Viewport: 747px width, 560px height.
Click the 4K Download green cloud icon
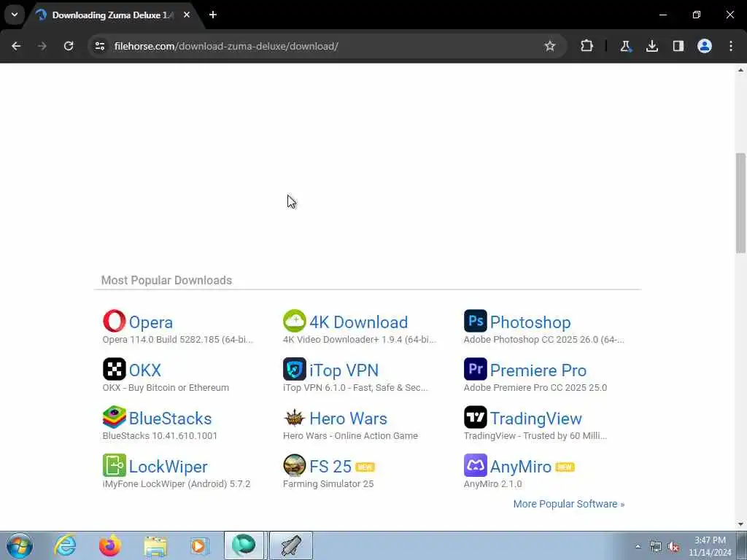(x=295, y=321)
